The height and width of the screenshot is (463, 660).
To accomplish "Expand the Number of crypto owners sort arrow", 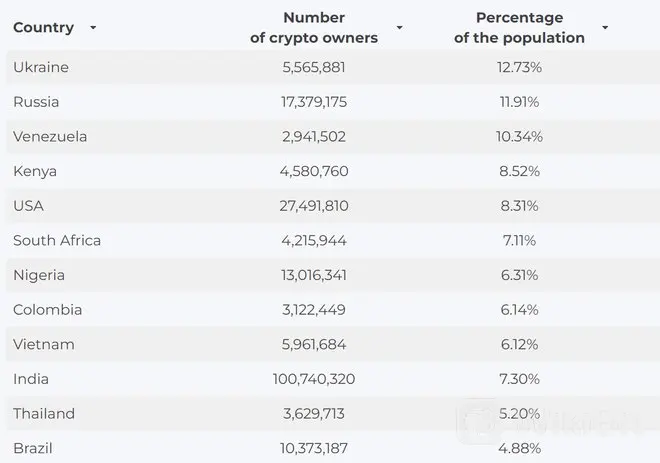I will coord(399,28).
